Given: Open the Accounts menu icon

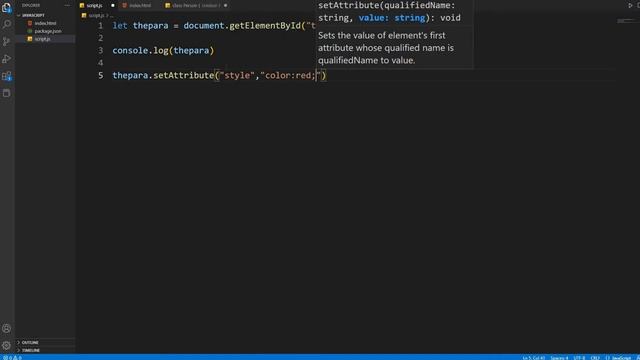Looking at the screenshot, I should tap(7, 328).
